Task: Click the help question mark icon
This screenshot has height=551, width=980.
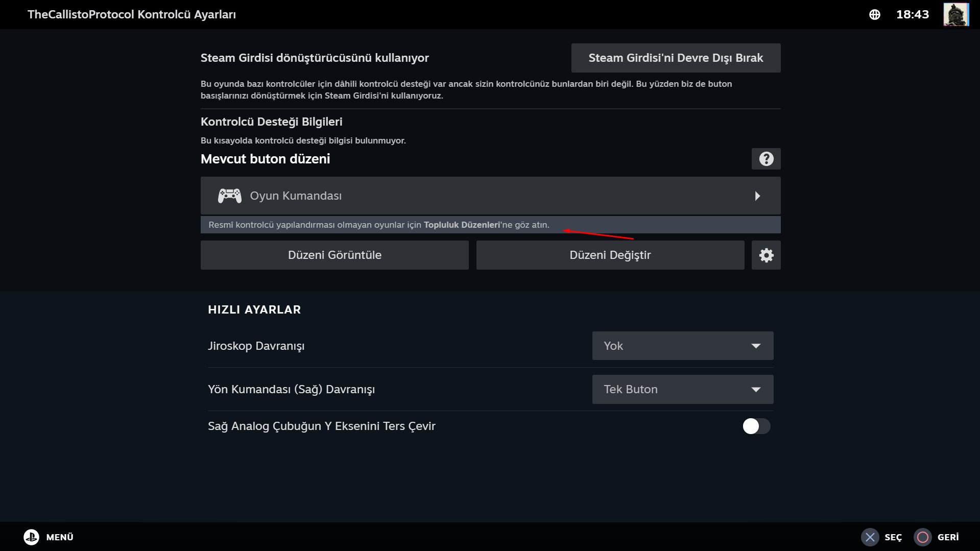Action: pyautogui.click(x=766, y=159)
